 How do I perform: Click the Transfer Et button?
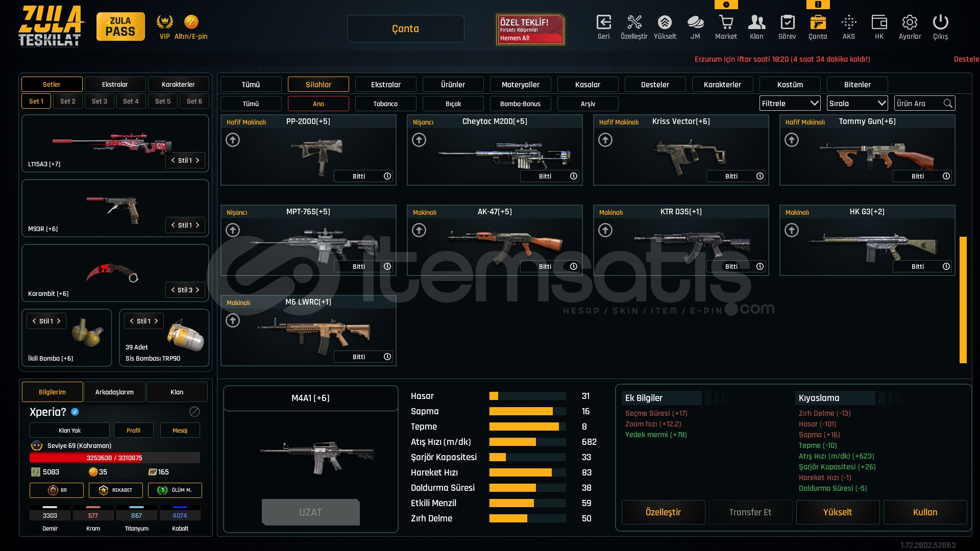pos(750,512)
